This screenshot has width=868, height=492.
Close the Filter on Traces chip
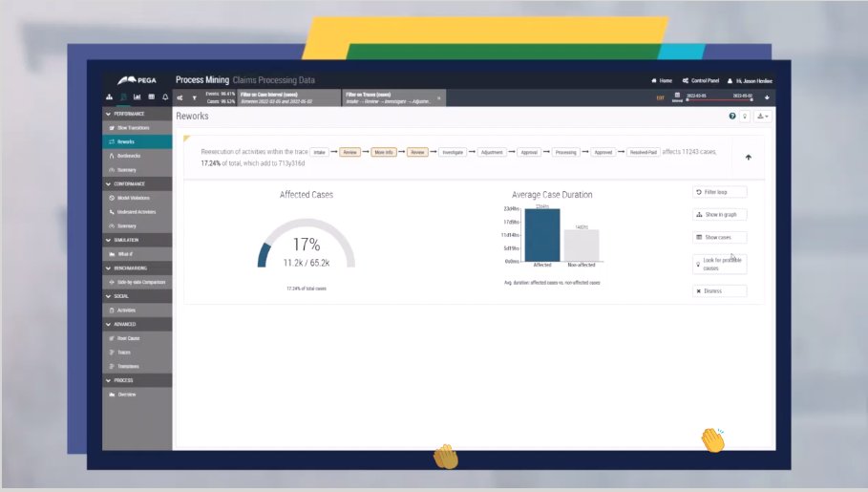click(x=439, y=98)
